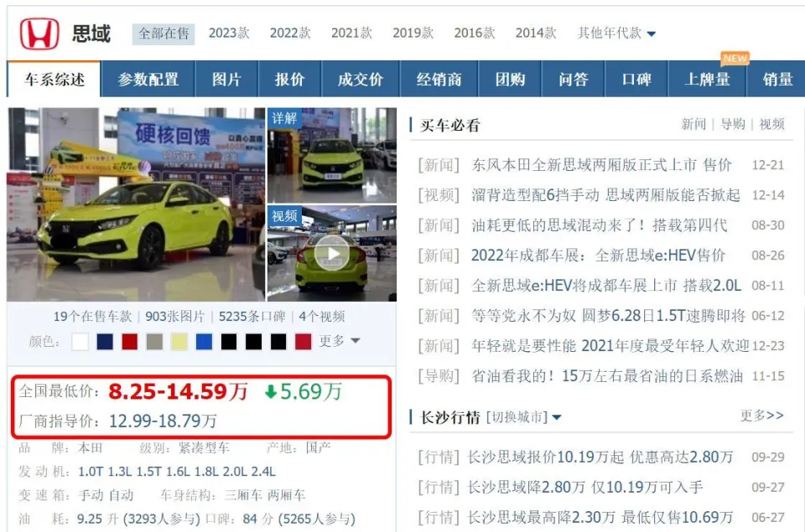Click the Honda logo icon
Viewport: 805px width, 532px height.
tap(39, 34)
